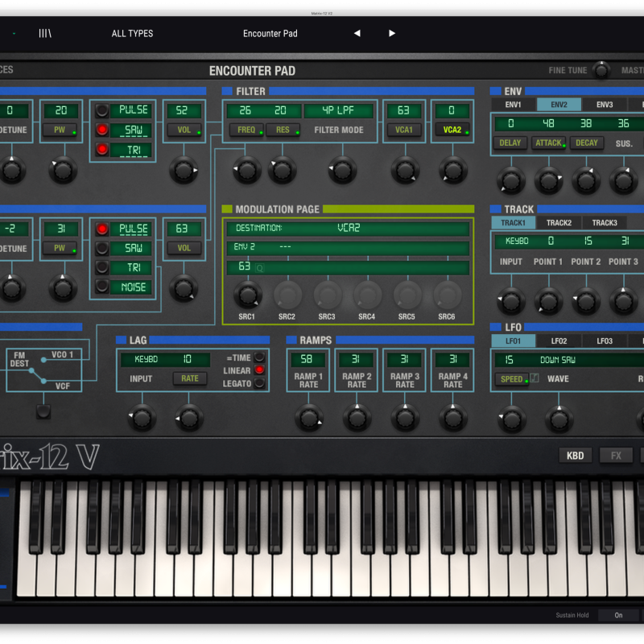The height and width of the screenshot is (644, 644).
Task: Click knob under LFO SPEED
Action: point(512,419)
